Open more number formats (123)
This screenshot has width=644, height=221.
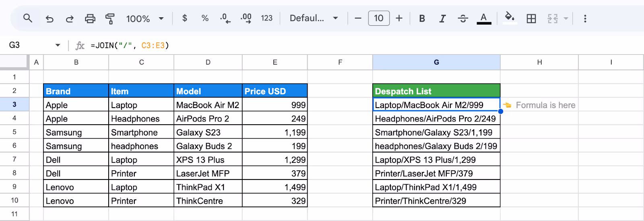coord(266,18)
